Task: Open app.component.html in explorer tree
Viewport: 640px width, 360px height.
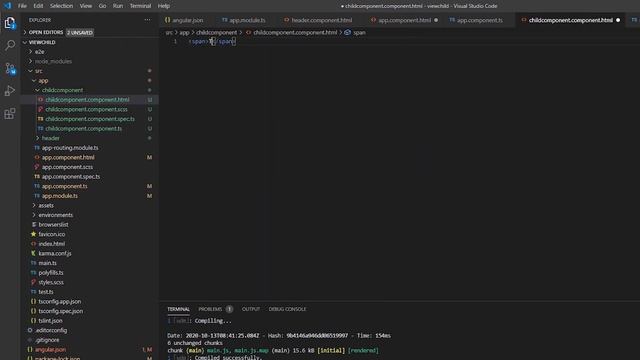Action: point(68,157)
